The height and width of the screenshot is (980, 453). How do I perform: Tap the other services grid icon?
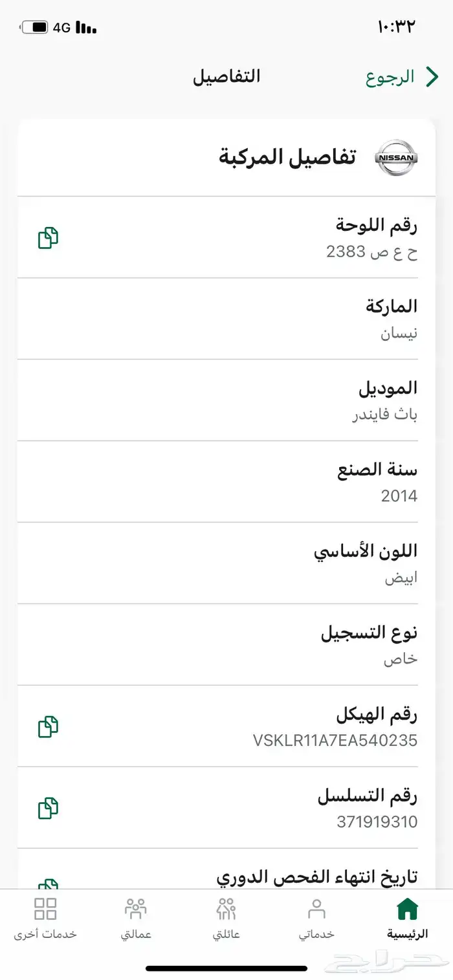click(x=45, y=909)
